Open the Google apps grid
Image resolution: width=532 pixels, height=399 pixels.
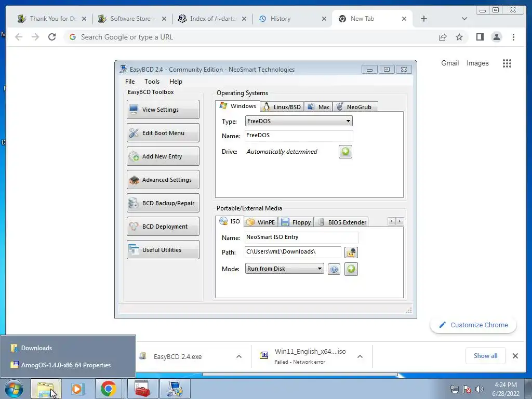pyautogui.click(x=507, y=63)
